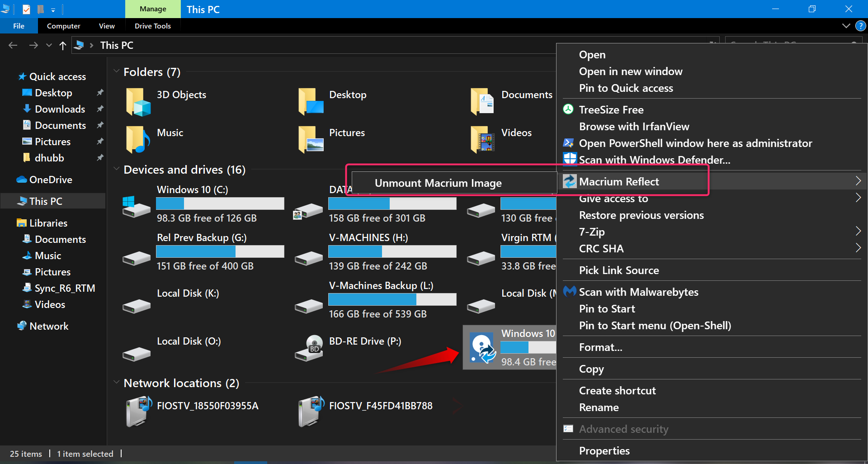Choose Pin to Quick access

coord(626,88)
